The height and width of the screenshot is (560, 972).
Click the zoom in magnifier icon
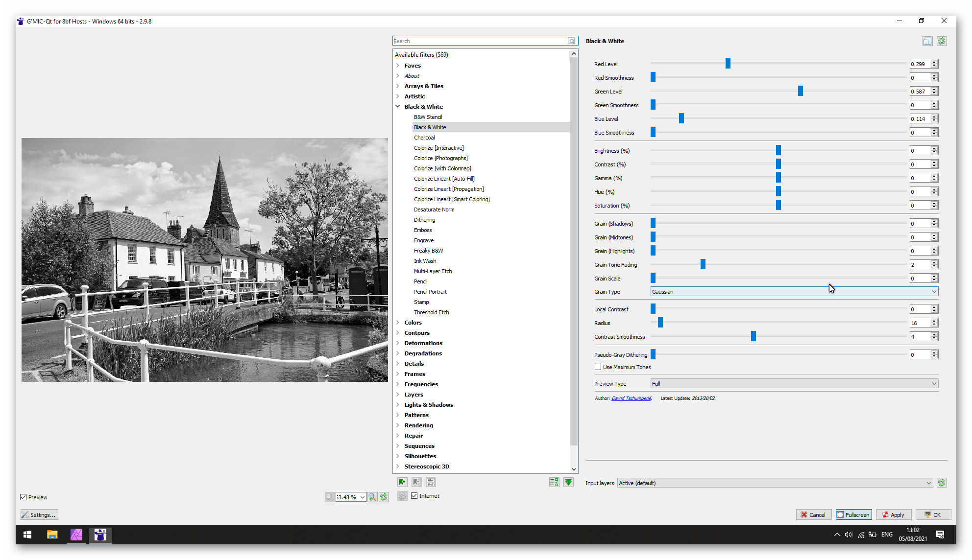372,497
